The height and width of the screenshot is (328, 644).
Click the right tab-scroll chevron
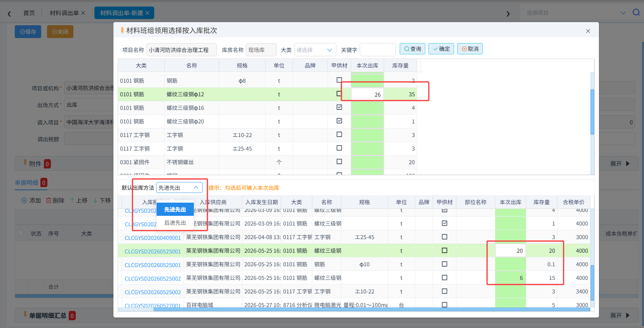point(508,14)
